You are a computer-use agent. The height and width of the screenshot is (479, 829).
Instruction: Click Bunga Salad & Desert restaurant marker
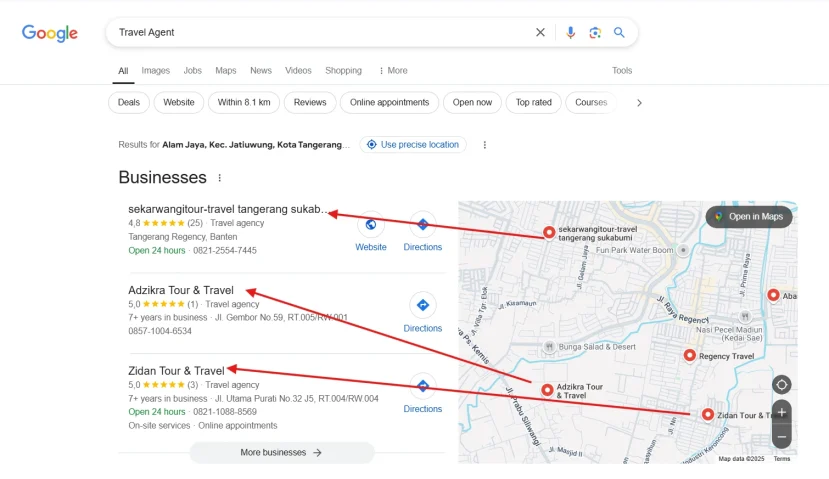pos(549,347)
